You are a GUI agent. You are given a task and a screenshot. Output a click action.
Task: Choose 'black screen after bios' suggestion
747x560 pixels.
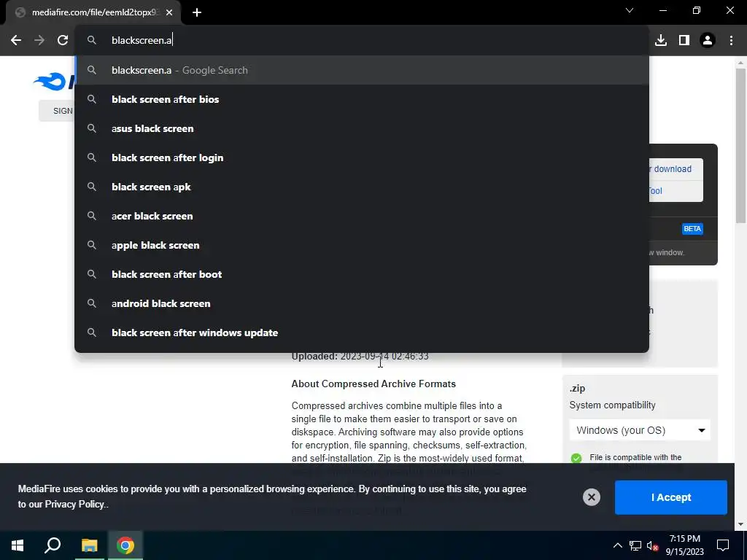coord(362,99)
